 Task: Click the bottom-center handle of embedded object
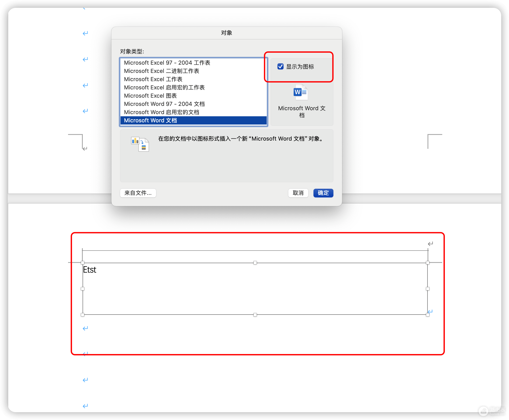click(255, 315)
